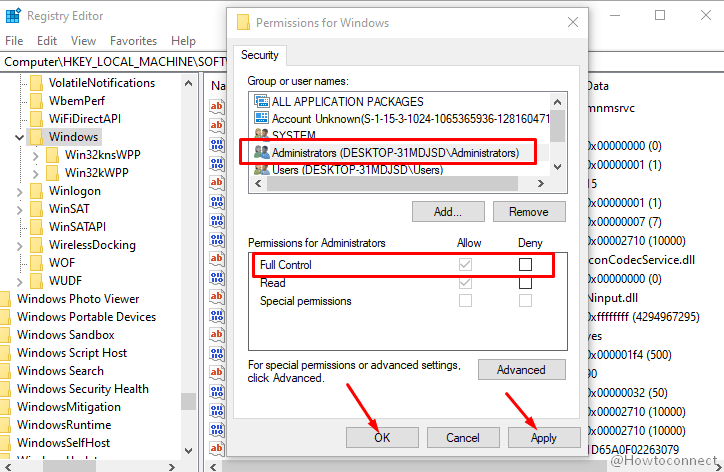This screenshot has width=724, height=472.
Task: Toggle Allow checkbox for Read
Action: pos(465,283)
